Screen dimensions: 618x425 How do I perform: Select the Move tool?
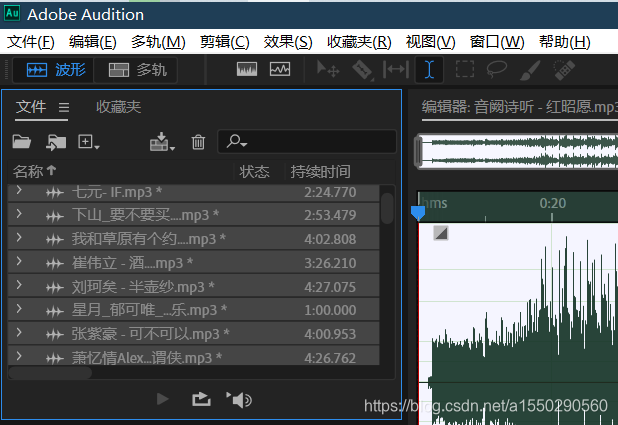(328, 70)
